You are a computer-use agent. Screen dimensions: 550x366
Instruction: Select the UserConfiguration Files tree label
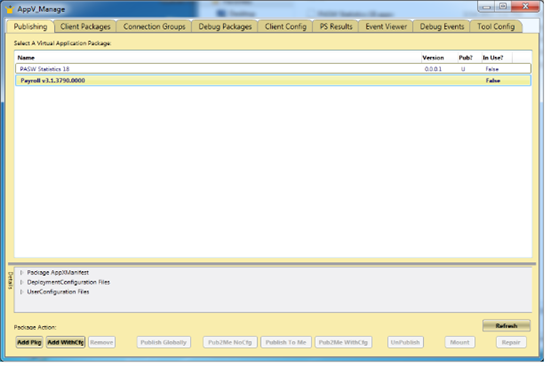click(x=58, y=292)
